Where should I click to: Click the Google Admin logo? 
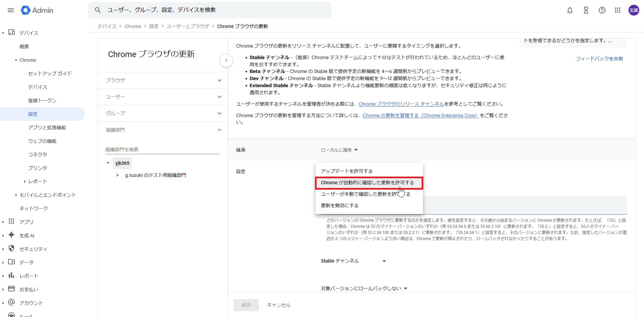click(x=37, y=10)
